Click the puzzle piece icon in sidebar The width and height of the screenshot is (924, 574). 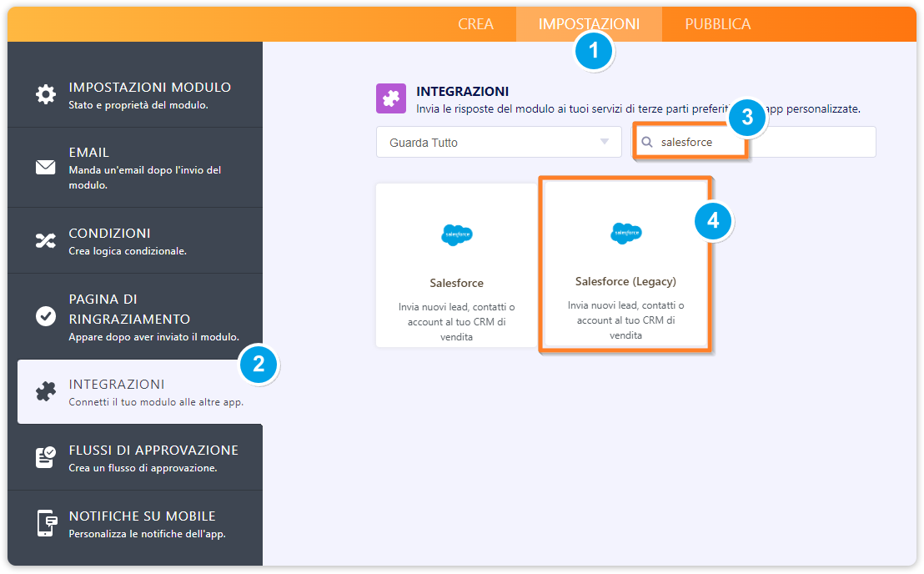[x=45, y=391]
